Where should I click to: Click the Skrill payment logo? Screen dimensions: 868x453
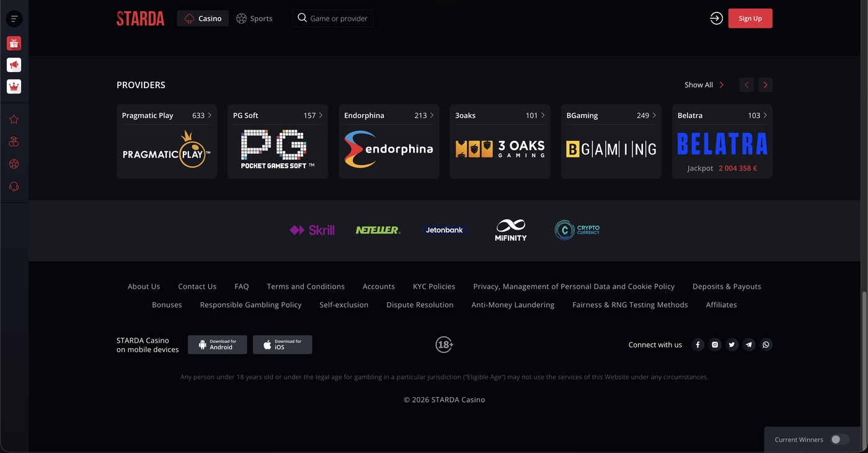312,230
